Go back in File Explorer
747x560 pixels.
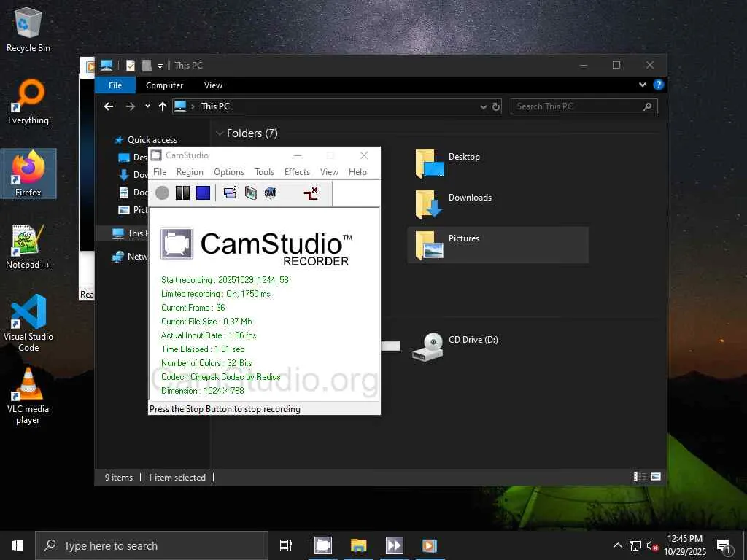pyautogui.click(x=109, y=106)
